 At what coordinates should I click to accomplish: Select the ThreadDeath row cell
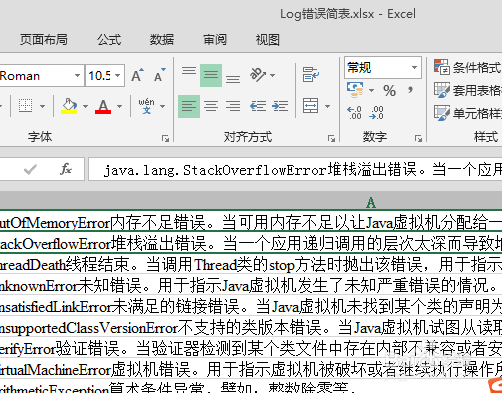click(x=251, y=264)
